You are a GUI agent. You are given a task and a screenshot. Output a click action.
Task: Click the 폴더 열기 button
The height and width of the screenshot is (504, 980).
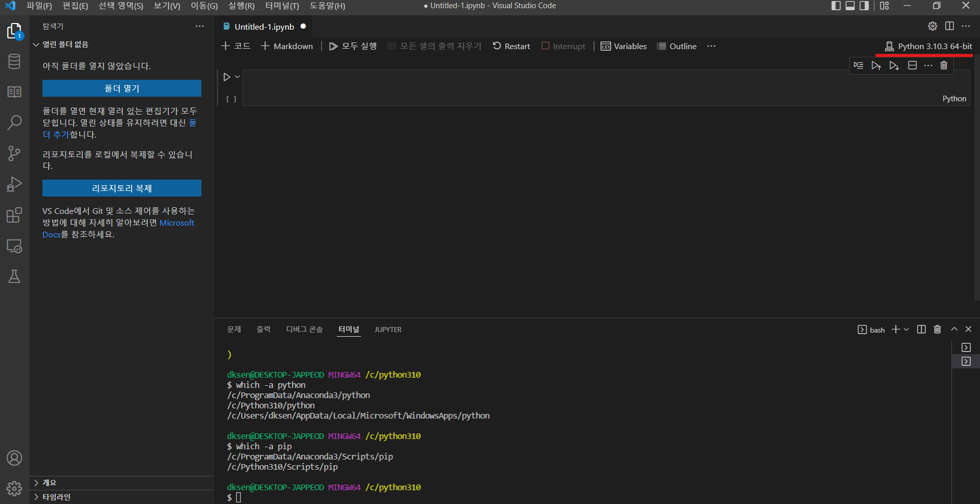tap(122, 88)
